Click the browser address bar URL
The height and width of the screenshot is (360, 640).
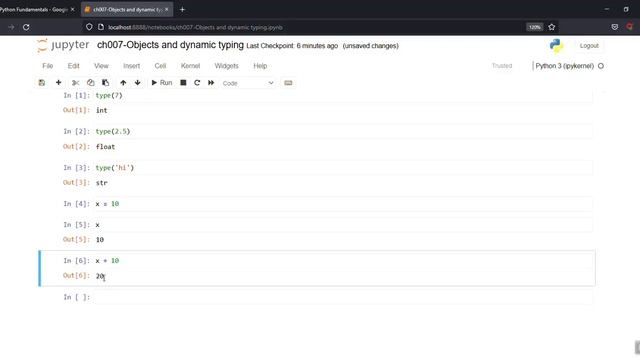(196, 27)
